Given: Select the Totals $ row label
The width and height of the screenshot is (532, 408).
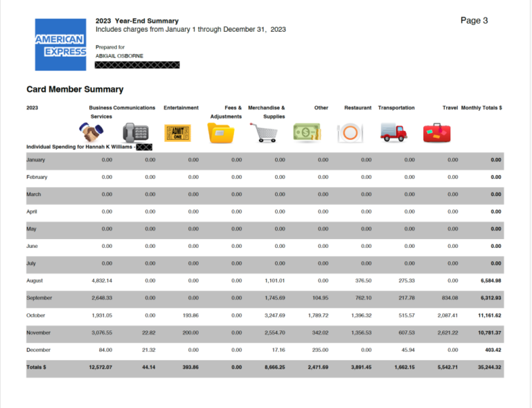Looking at the screenshot, I should point(36,367).
